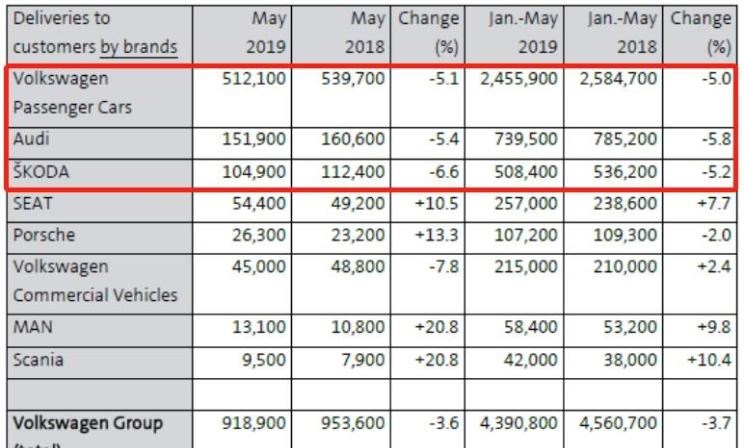This screenshot has height=448, width=744.
Task: Click the 512,100 May 2019 value
Action: [x=255, y=77]
